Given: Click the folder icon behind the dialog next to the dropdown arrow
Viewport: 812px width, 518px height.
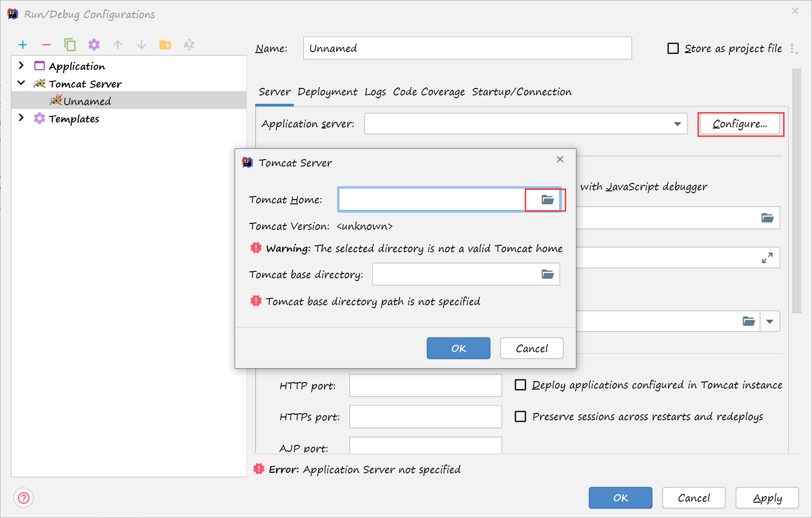Looking at the screenshot, I should 749,321.
